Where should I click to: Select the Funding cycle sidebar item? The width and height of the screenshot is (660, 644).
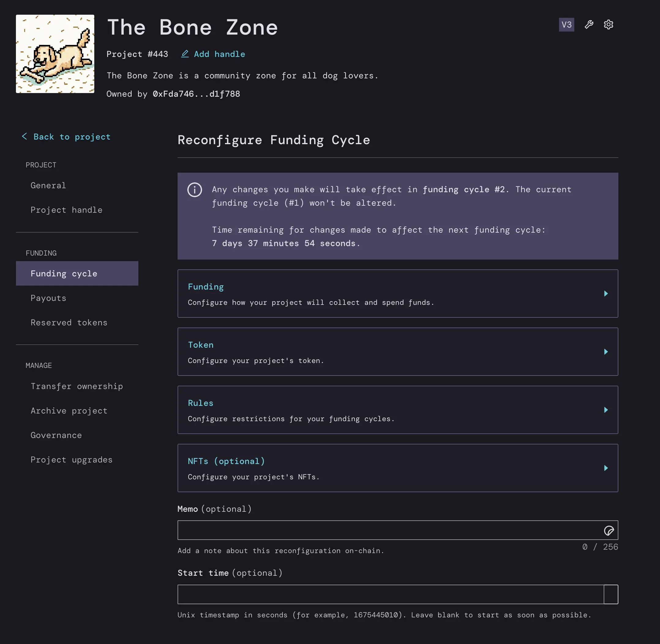click(x=64, y=273)
